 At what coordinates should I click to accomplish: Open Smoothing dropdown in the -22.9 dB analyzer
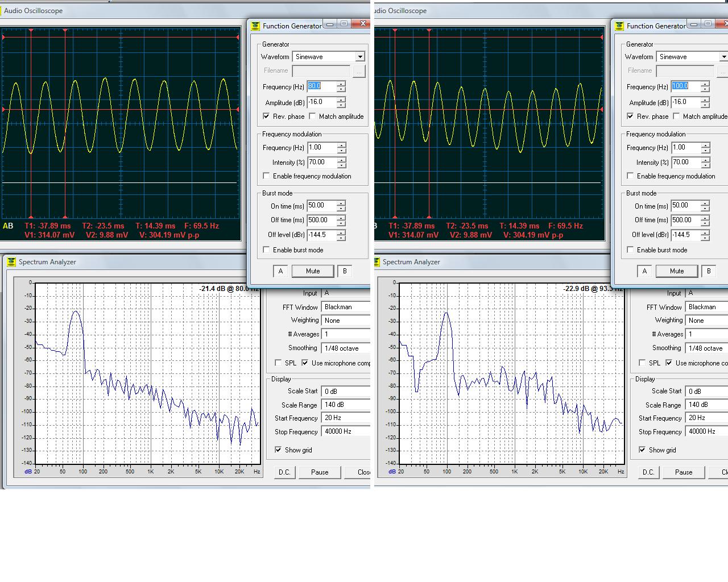(x=706, y=348)
